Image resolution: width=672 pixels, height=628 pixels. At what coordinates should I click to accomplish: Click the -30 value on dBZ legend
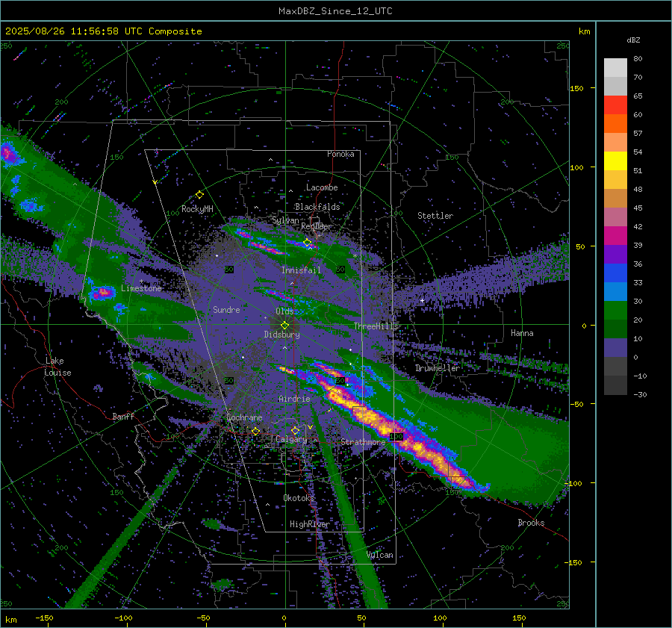point(640,394)
